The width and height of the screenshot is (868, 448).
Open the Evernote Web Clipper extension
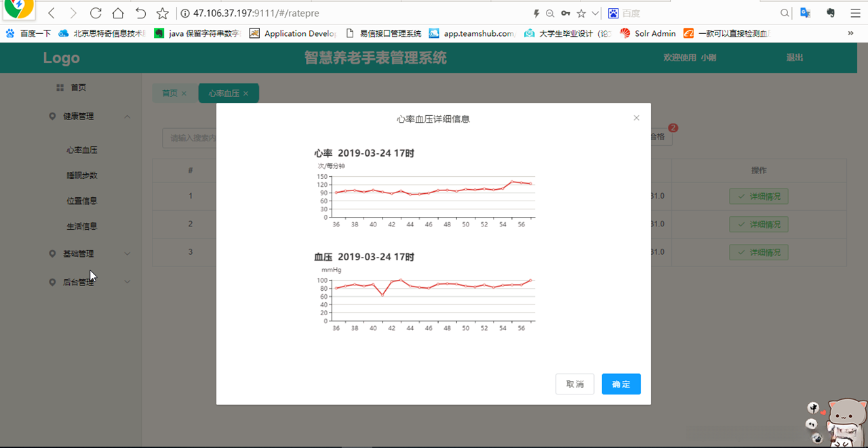[830, 13]
